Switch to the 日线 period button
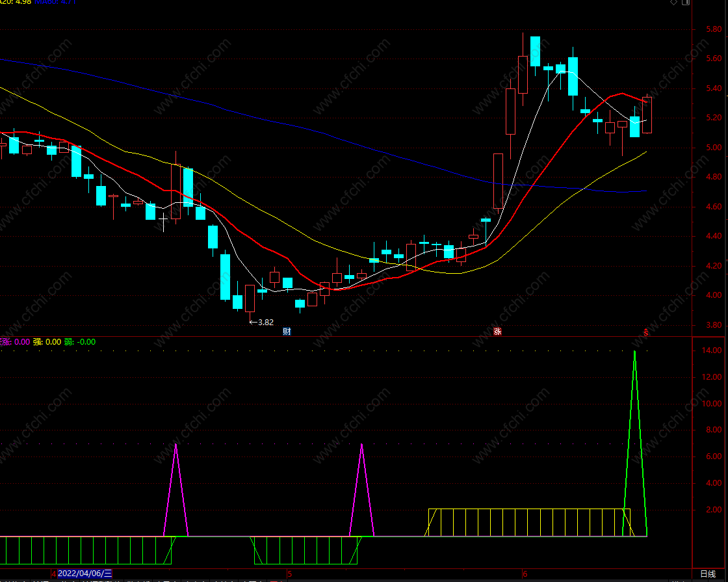 [x=708, y=574]
